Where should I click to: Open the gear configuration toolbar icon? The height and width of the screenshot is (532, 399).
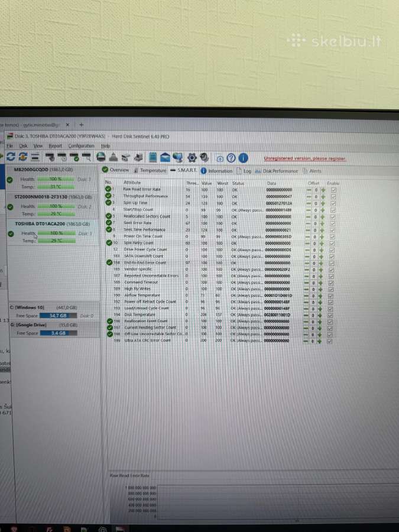tap(192, 157)
